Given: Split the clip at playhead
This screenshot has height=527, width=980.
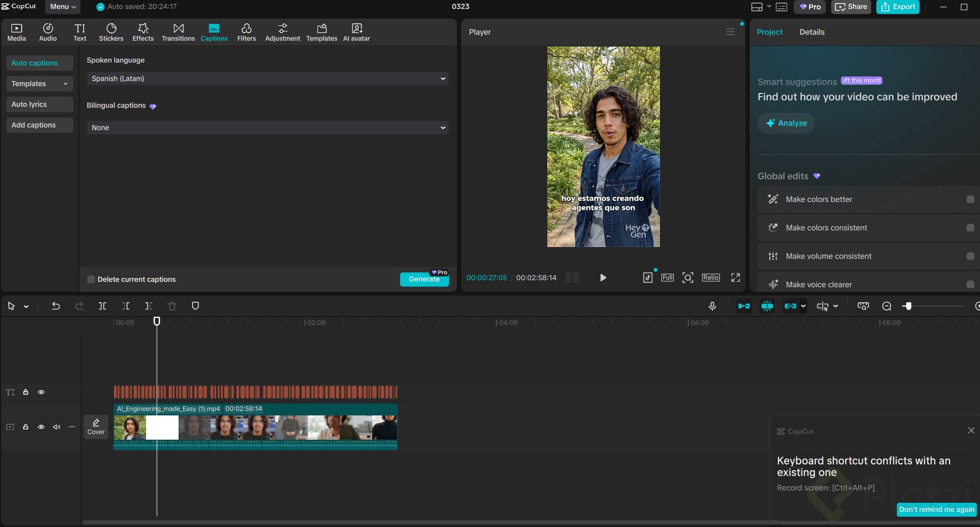Looking at the screenshot, I should click(102, 306).
